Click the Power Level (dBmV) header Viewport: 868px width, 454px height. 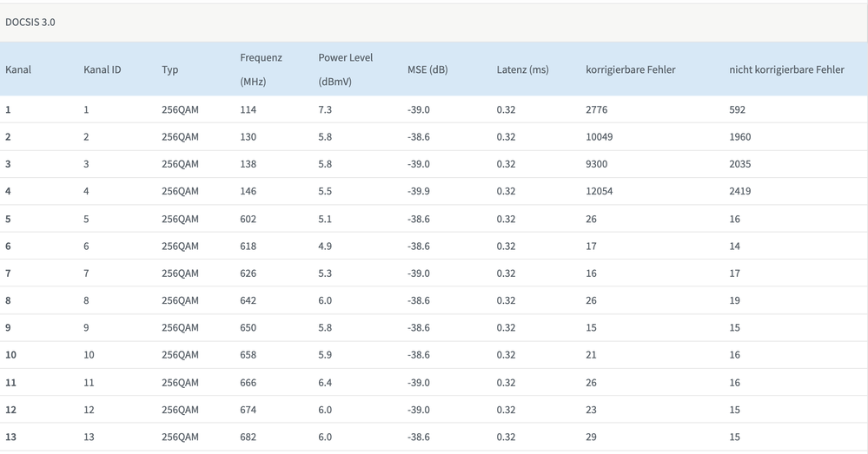(x=345, y=69)
